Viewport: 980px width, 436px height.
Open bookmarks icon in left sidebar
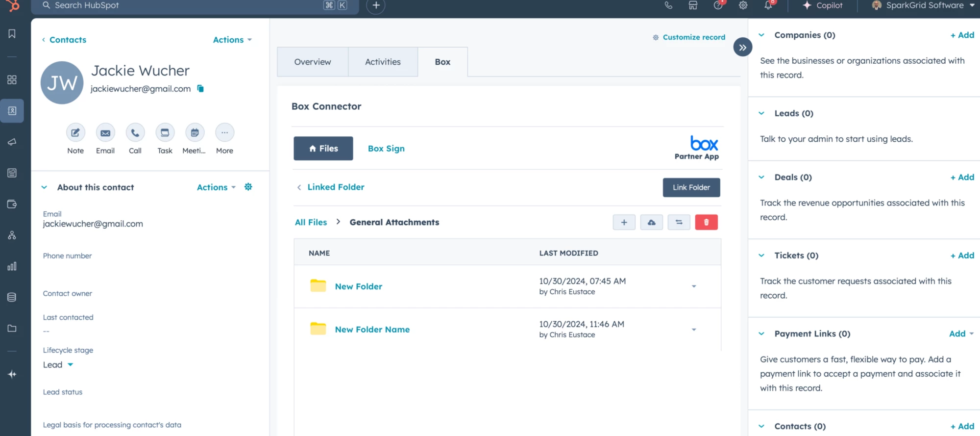(x=12, y=34)
